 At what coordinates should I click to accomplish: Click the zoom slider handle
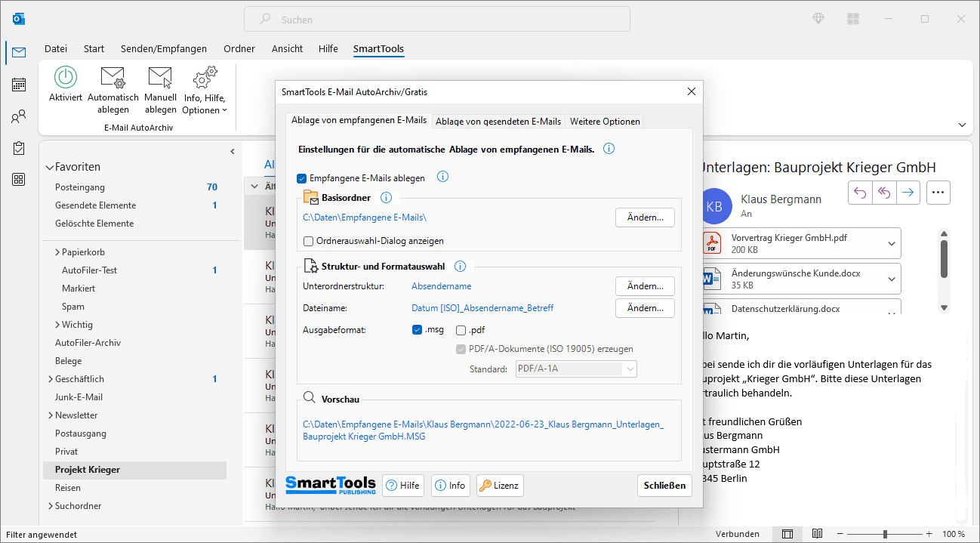[885, 534]
